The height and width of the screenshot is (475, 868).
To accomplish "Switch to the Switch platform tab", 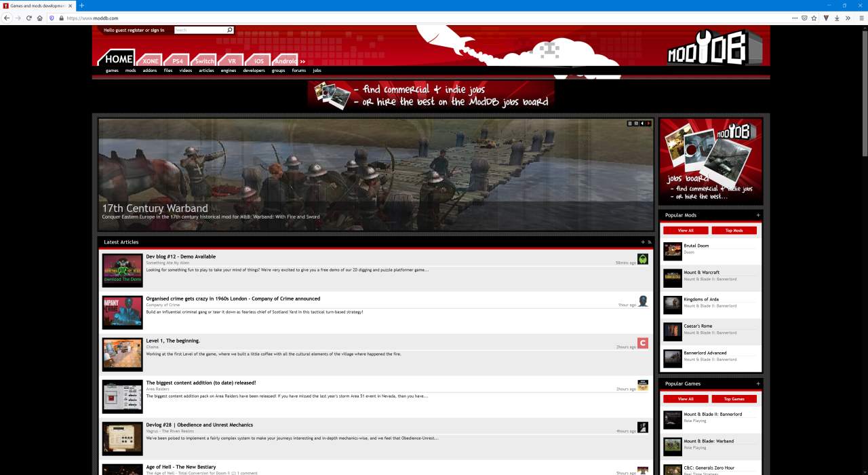I will (x=204, y=60).
